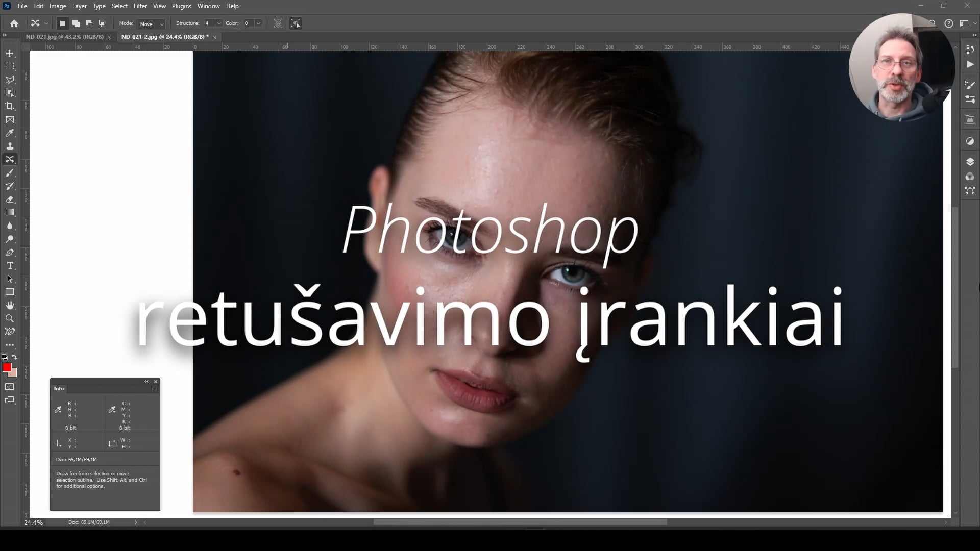Open the Brushes panel icon
980x551 pixels.
[x=970, y=99]
